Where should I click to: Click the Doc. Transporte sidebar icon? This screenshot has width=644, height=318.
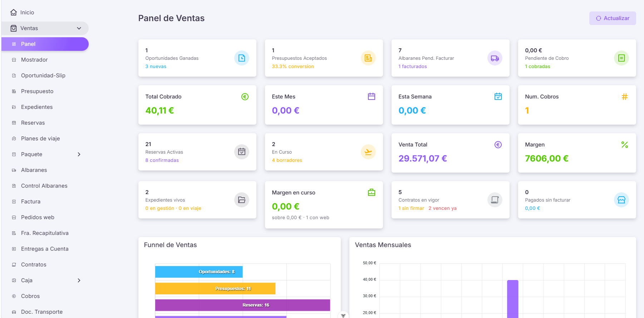(x=14, y=312)
